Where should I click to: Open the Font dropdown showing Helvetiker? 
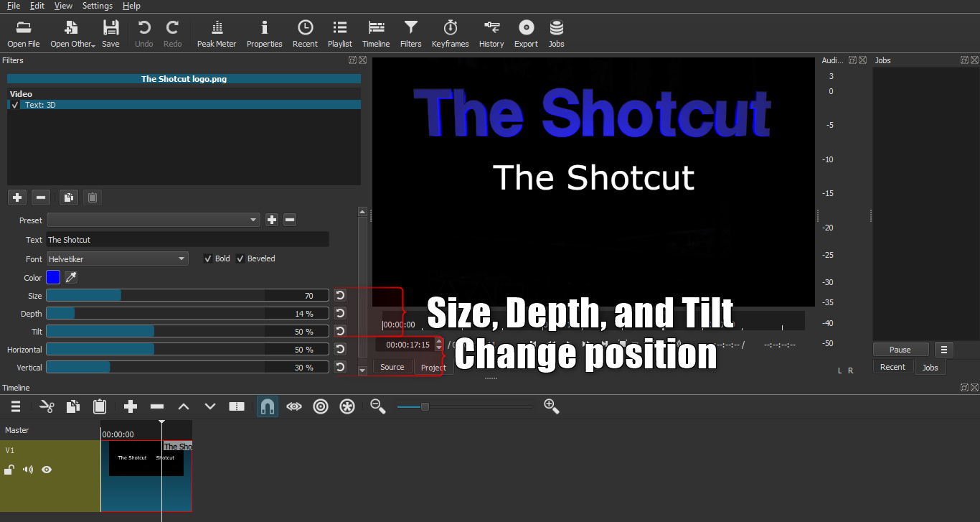(x=118, y=258)
